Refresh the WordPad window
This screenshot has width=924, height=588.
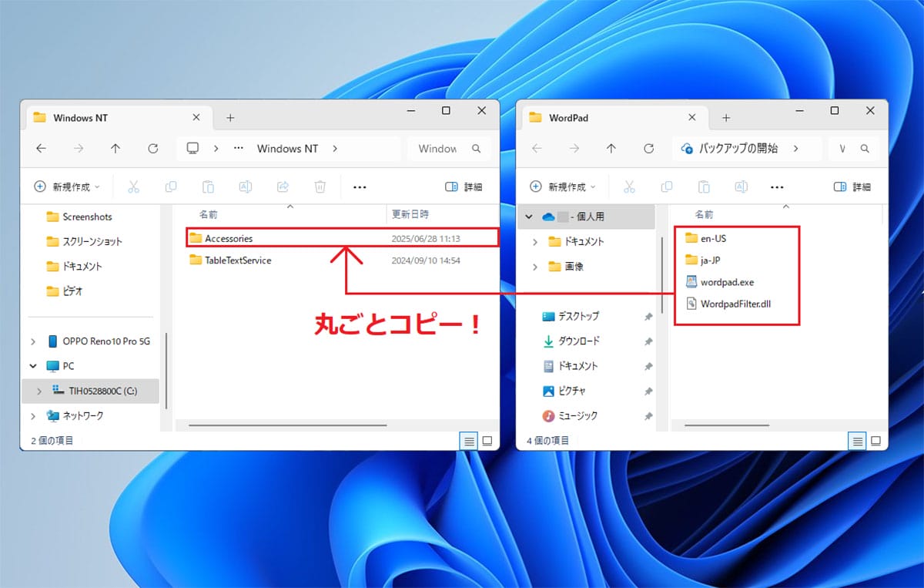649,149
